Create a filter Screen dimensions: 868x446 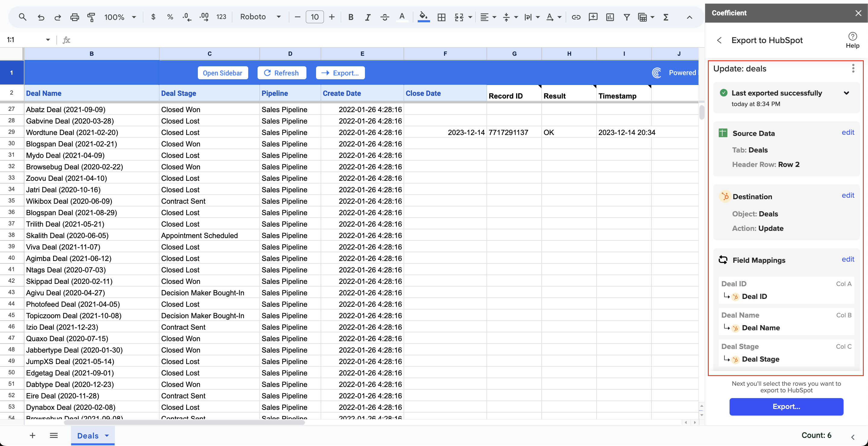click(x=627, y=17)
